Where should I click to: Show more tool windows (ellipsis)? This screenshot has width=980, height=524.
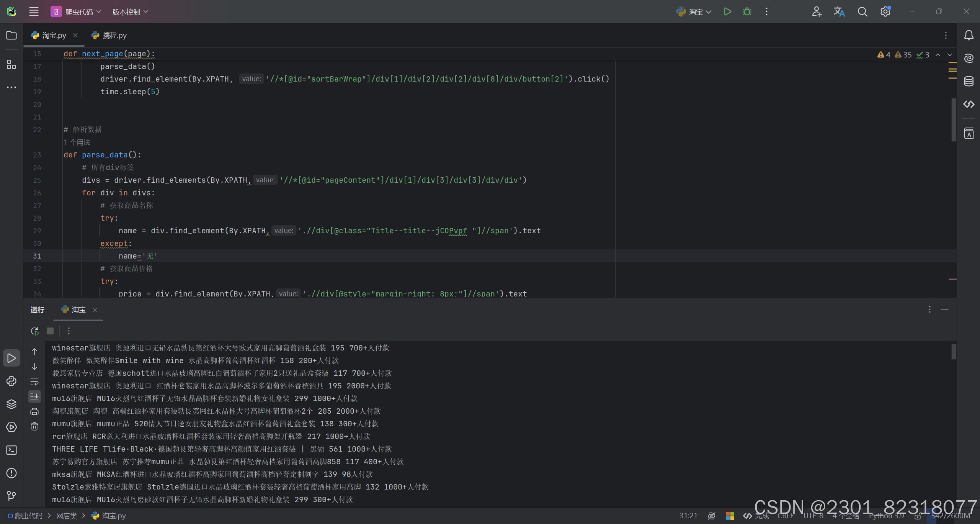tap(11, 87)
